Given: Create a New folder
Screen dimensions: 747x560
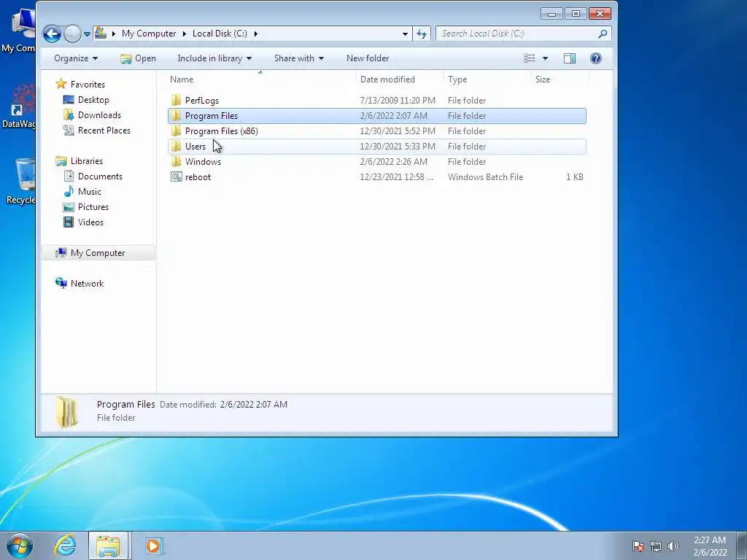Looking at the screenshot, I should pyautogui.click(x=368, y=58).
